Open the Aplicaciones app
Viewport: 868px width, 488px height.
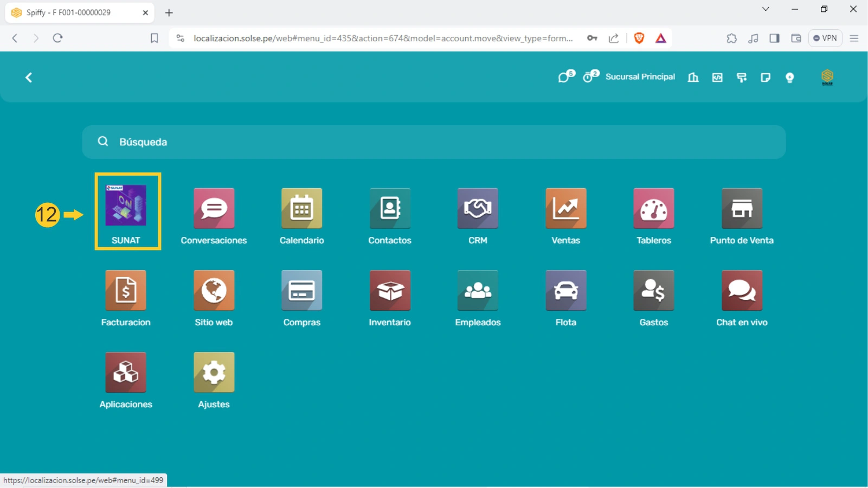pos(126,373)
